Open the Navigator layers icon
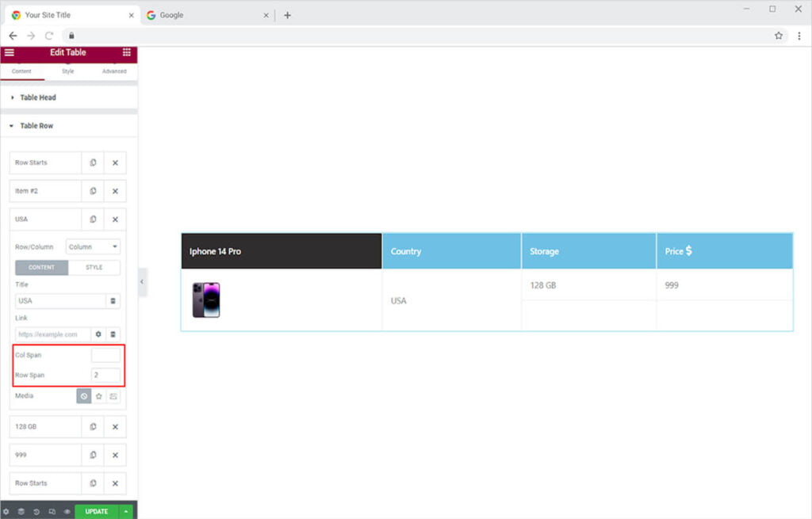The image size is (812, 519). (21, 512)
